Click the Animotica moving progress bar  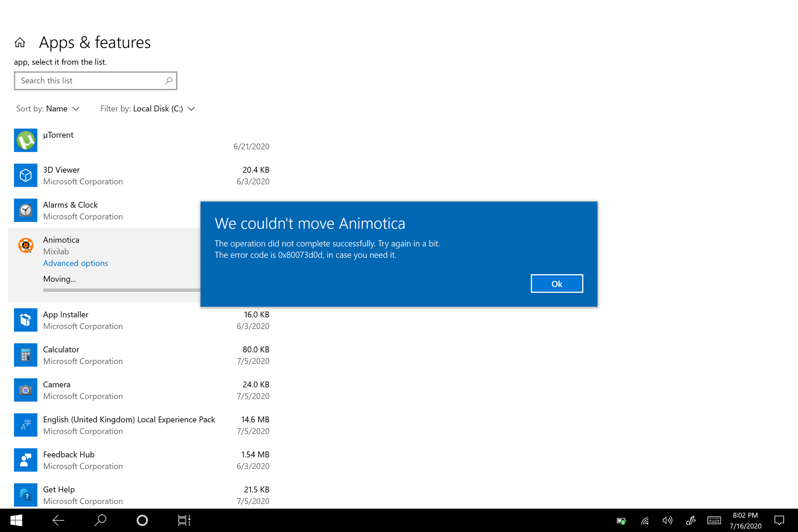point(122,290)
